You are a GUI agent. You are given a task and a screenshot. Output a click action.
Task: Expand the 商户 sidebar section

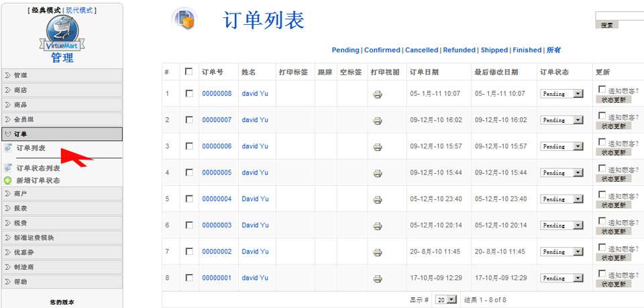pyautogui.click(x=62, y=193)
